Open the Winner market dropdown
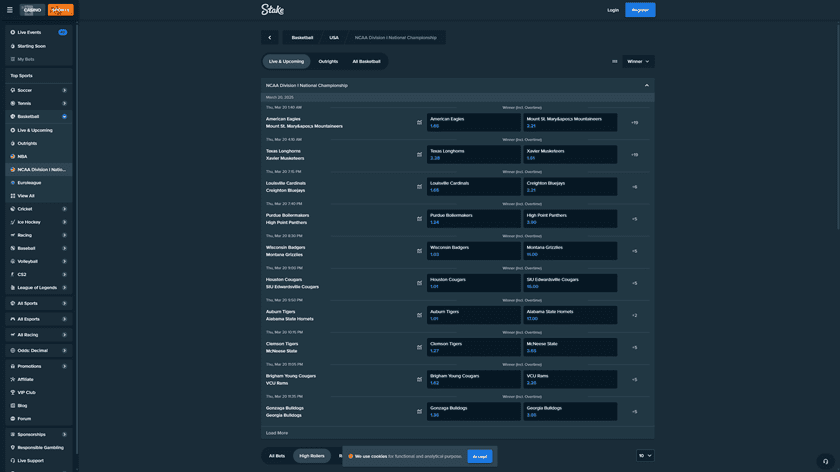Screen dimensions: 840x472 tap(638, 62)
